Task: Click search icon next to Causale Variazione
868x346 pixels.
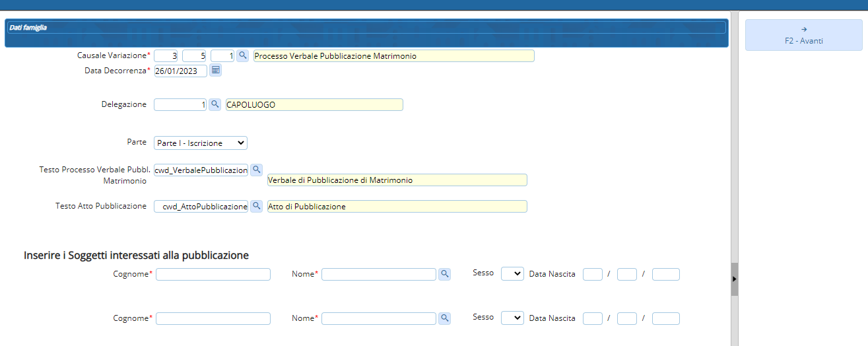Action: click(243, 55)
